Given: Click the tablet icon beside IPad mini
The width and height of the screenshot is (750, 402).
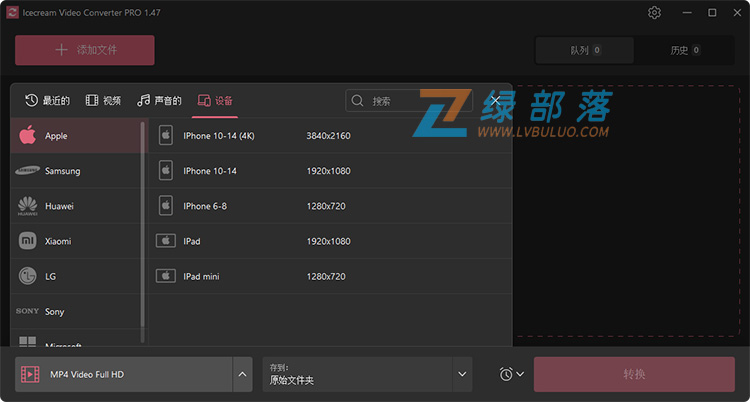Looking at the screenshot, I should (x=165, y=276).
